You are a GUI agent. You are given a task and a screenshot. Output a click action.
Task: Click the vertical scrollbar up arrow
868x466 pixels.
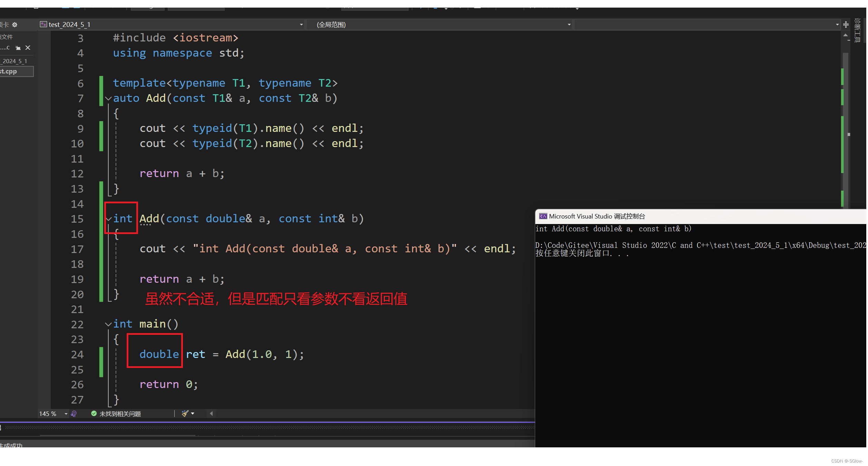click(845, 36)
